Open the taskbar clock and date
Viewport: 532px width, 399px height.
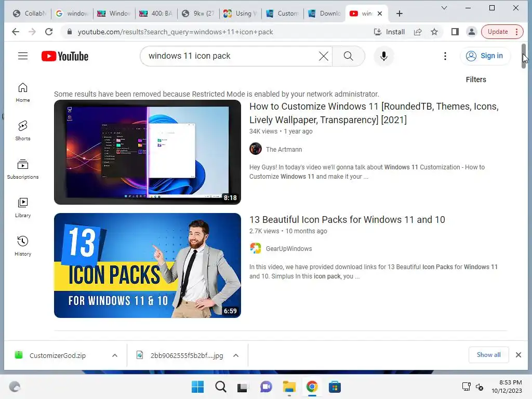click(x=507, y=387)
